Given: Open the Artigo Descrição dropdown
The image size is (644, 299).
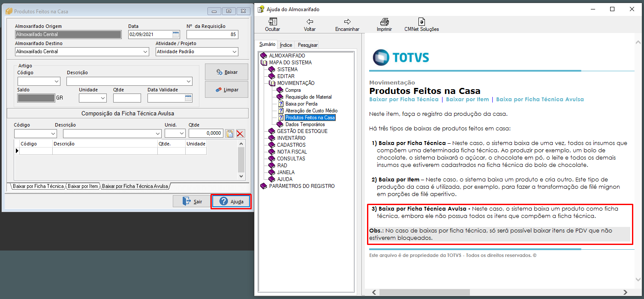Looking at the screenshot, I should pyautogui.click(x=189, y=81).
